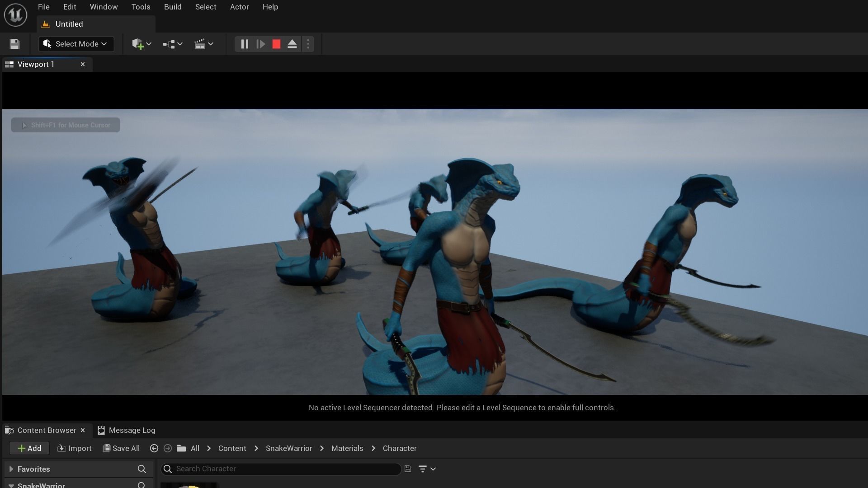
Task: Search within Favorites using magnifier icon
Action: [x=142, y=469]
